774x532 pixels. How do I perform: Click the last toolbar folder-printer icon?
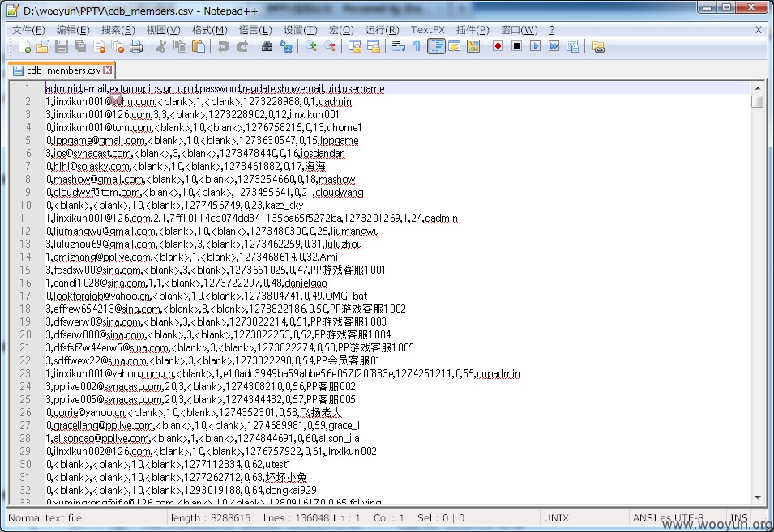click(598, 47)
